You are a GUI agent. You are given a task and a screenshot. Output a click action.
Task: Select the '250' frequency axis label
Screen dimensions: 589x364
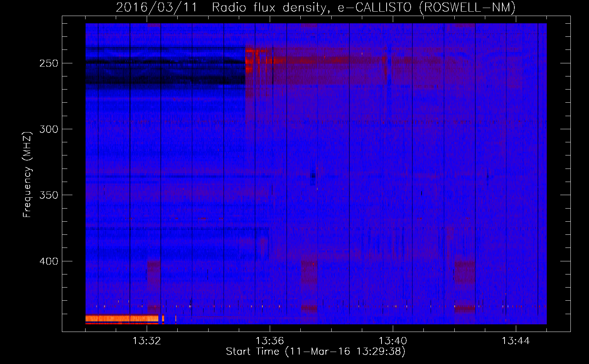pos(49,63)
